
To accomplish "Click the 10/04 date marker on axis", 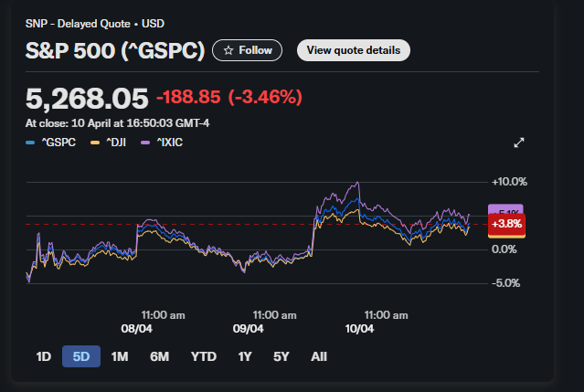I will 359,329.
